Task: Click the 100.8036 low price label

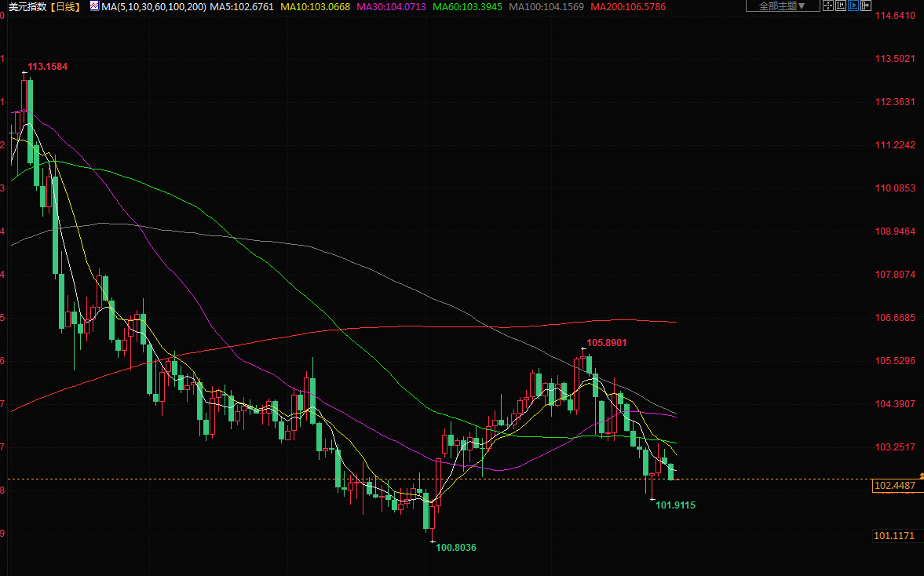Action: [456, 547]
